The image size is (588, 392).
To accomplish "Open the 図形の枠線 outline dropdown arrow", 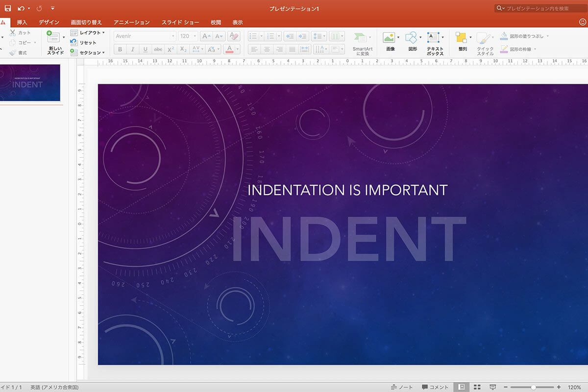I will click(535, 49).
